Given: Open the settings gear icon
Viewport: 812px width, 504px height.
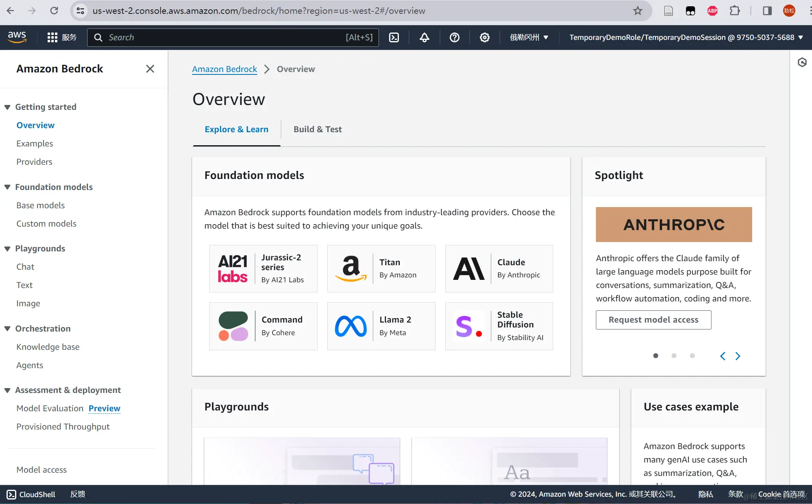Looking at the screenshot, I should (x=485, y=37).
